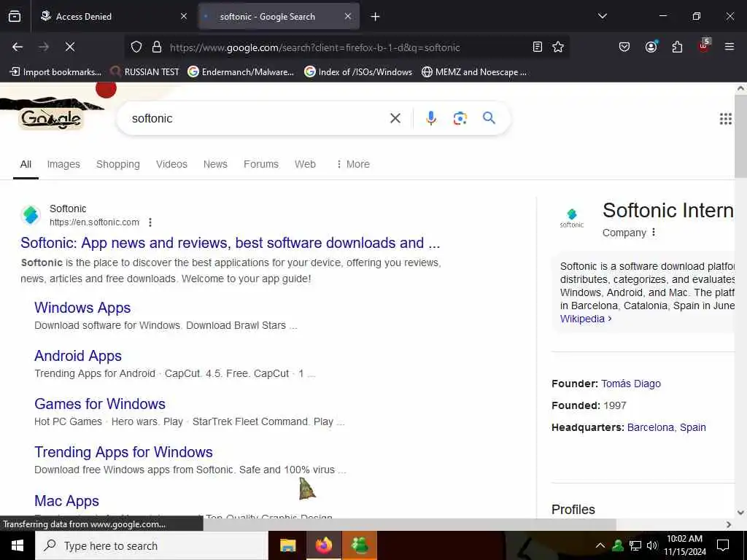Open Mac Apps sitelink
The width and height of the screenshot is (747, 560).
(66, 501)
